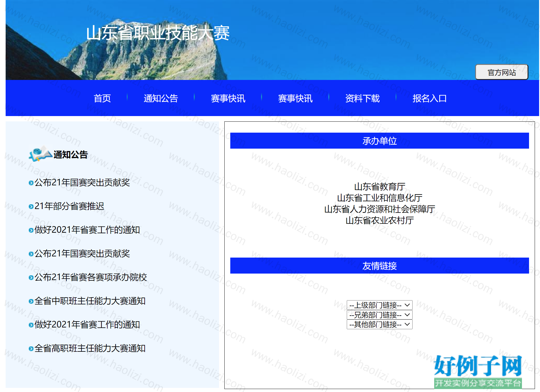
Task: Expand the 兄弟部门链接 dropdown
Action: (379, 315)
